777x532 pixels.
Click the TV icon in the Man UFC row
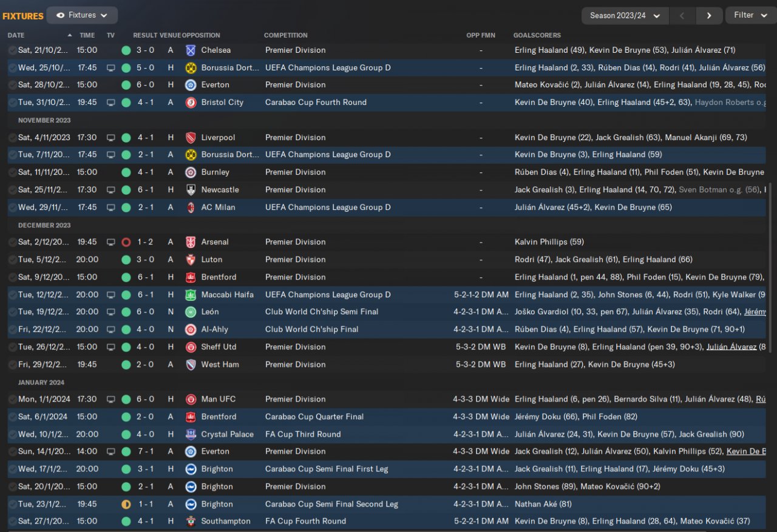point(110,399)
